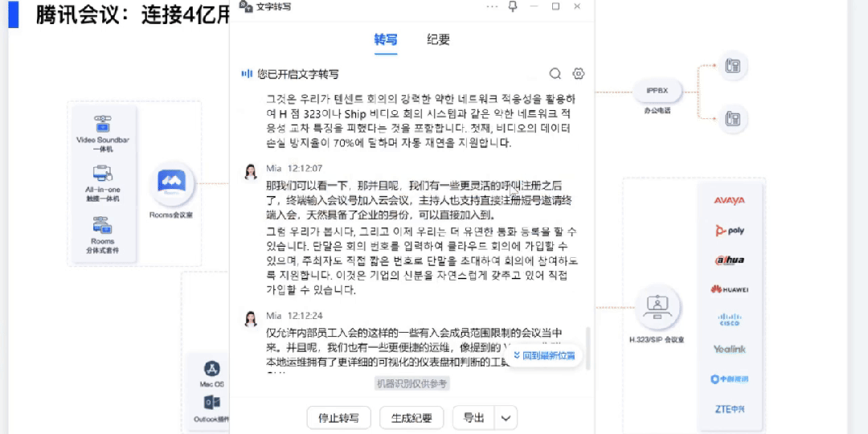The height and width of the screenshot is (434, 868).
Task: Click the lower office phone icon
Action: pyautogui.click(x=733, y=119)
